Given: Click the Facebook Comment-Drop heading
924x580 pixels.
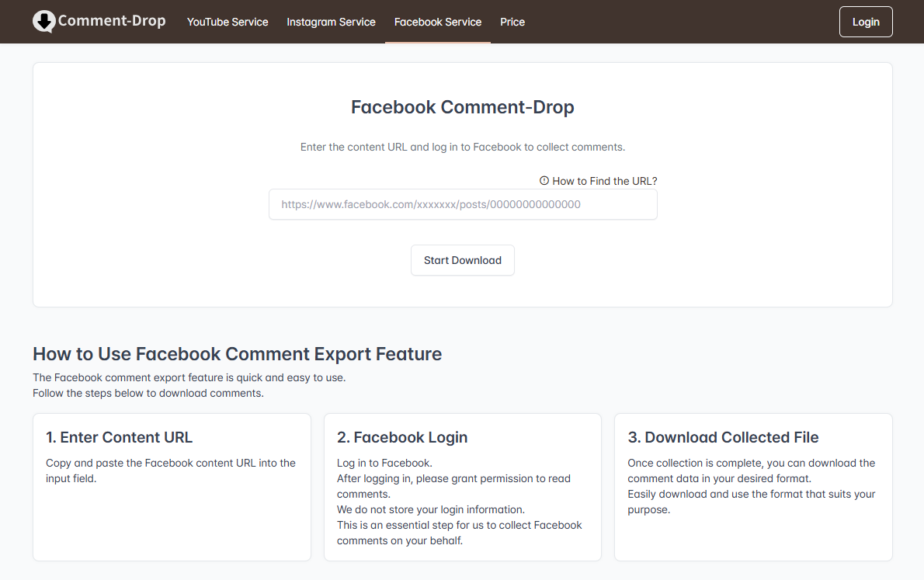Looking at the screenshot, I should tap(463, 107).
